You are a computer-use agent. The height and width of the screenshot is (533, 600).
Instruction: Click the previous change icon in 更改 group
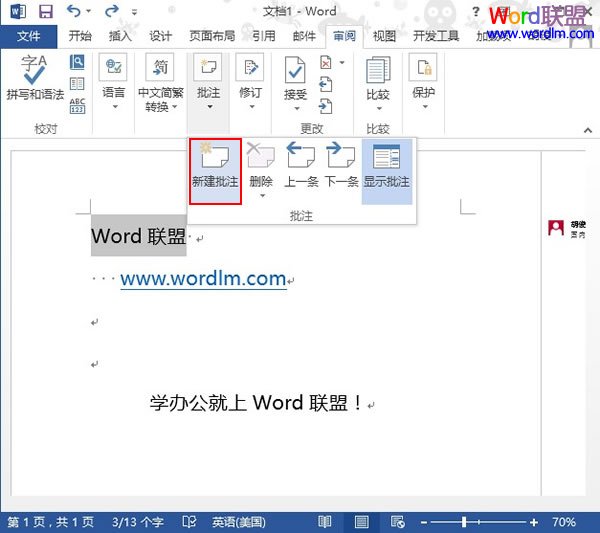pyautogui.click(x=326, y=85)
